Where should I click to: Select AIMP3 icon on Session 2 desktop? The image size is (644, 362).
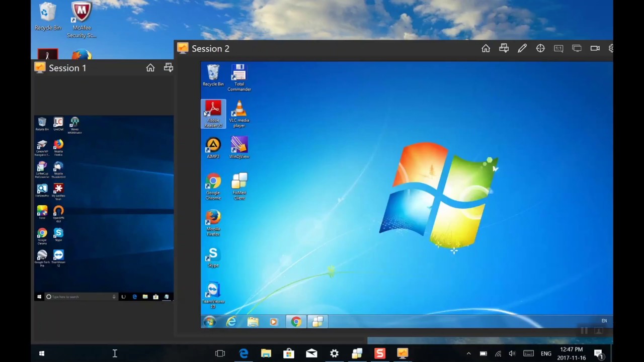[x=213, y=148]
